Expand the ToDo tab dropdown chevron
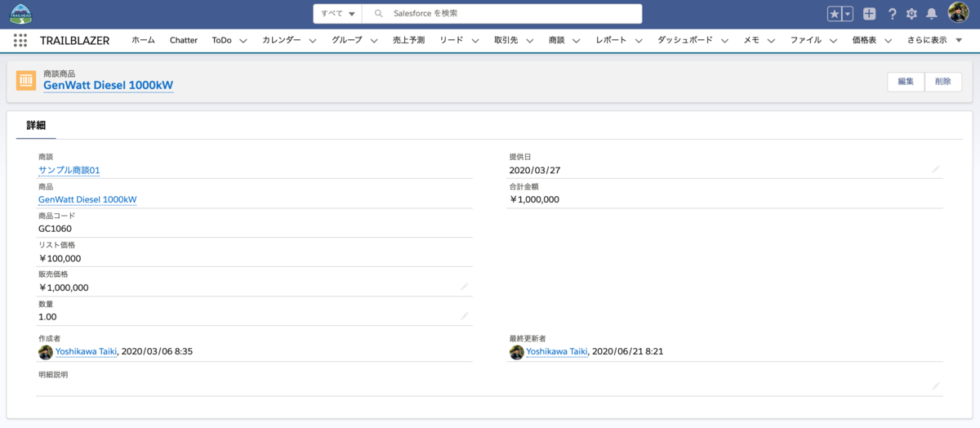This screenshot has height=428, width=980. pos(243,40)
